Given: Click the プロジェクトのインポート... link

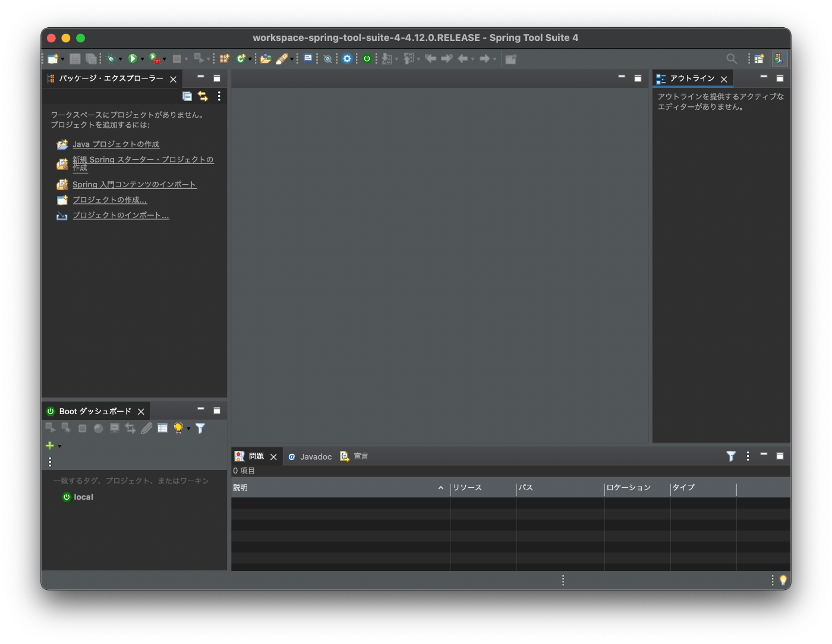Looking at the screenshot, I should [121, 216].
